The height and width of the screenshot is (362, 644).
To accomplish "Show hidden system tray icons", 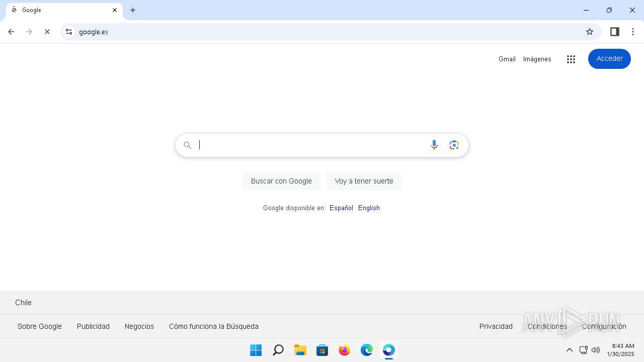I will pos(570,350).
